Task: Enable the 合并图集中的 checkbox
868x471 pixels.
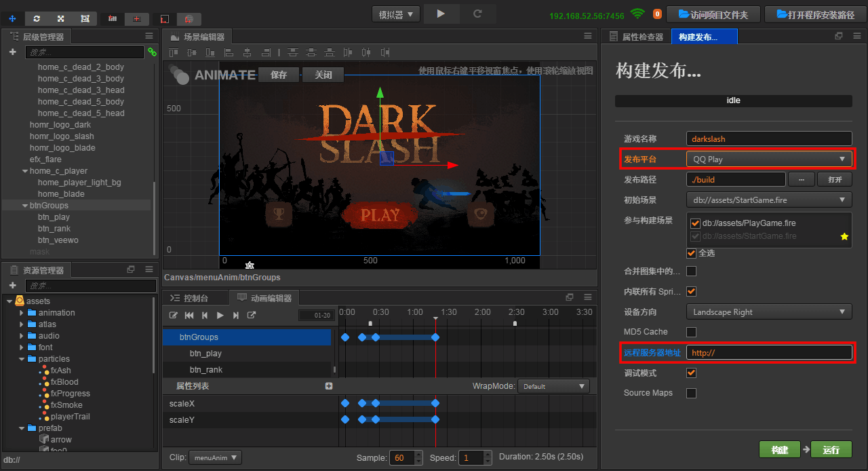Action: pos(691,271)
